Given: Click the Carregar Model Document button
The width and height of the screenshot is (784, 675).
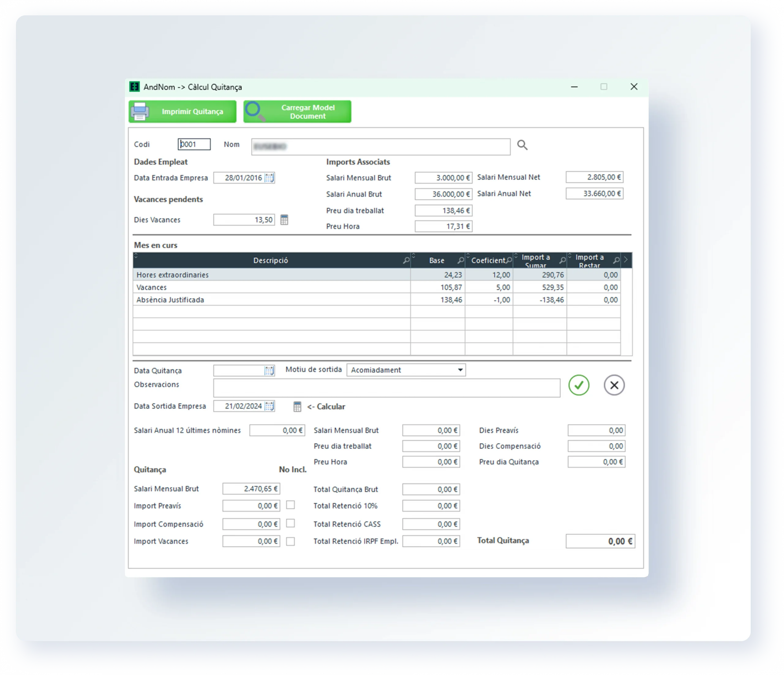Looking at the screenshot, I should tap(297, 112).
